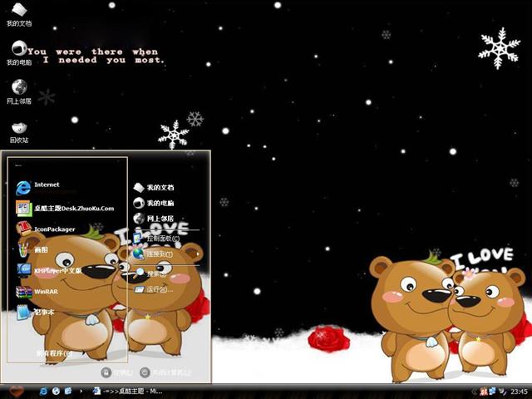This screenshot has width=532, height=399.
Task: Click the tray icon beside the clock
Action: [502, 392]
